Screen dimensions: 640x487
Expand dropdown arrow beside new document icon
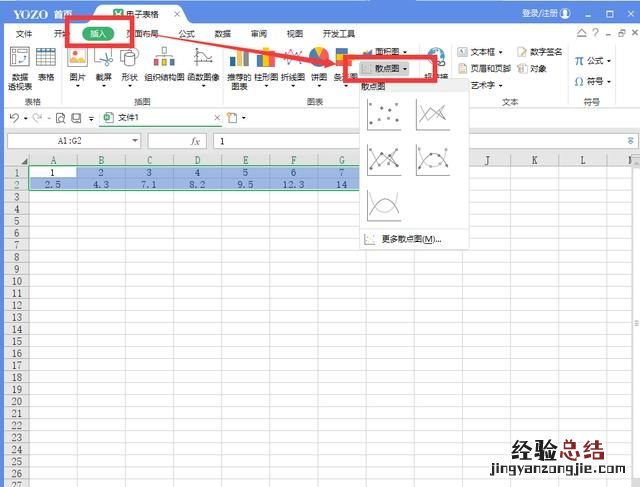pyautogui.click(x=244, y=118)
